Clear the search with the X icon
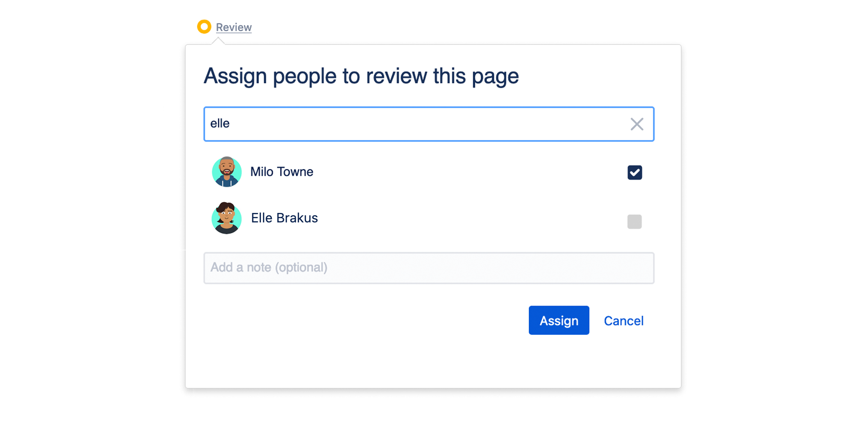The image size is (868, 425). click(637, 124)
